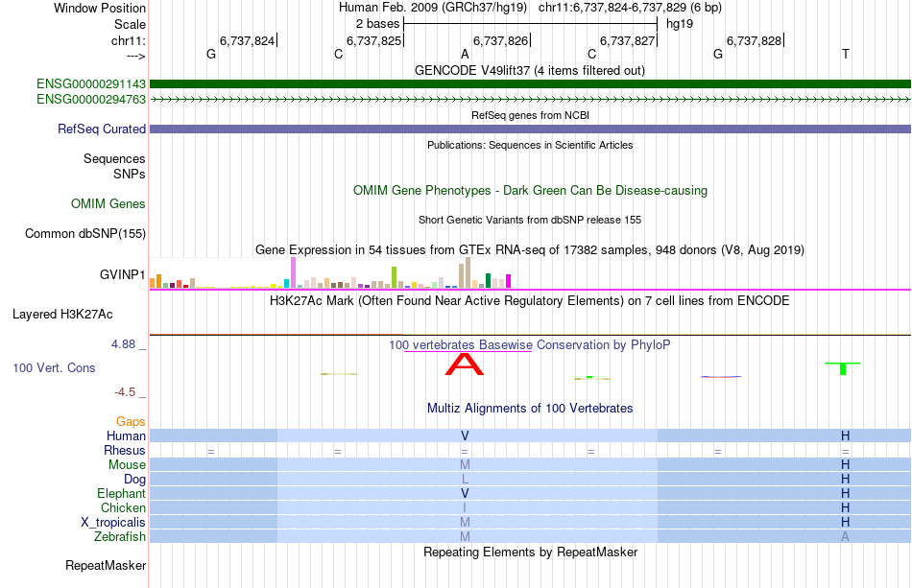Image resolution: width=912 pixels, height=588 pixels.
Task: Click the RepeatMasker track label
Action: (x=106, y=566)
